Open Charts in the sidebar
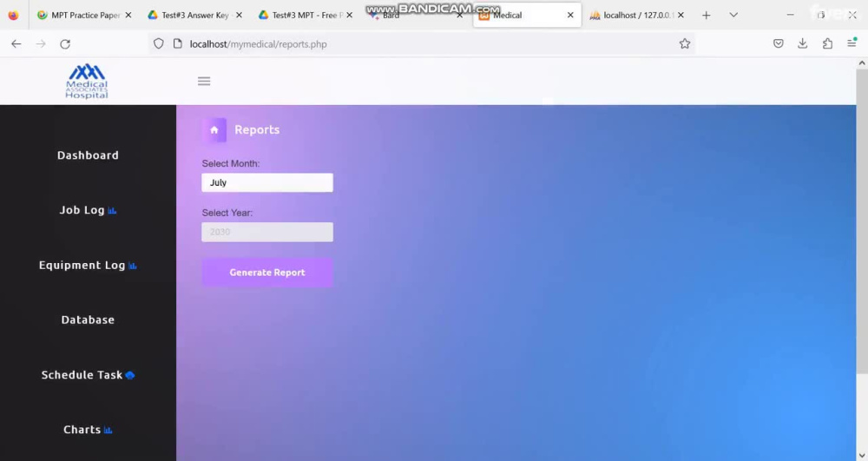This screenshot has height=461, width=868. (x=88, y=430)
